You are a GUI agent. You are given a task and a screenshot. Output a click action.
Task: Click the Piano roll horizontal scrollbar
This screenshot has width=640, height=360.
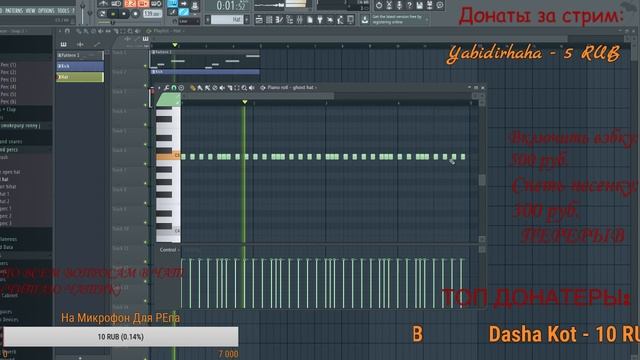coord(257,96)
